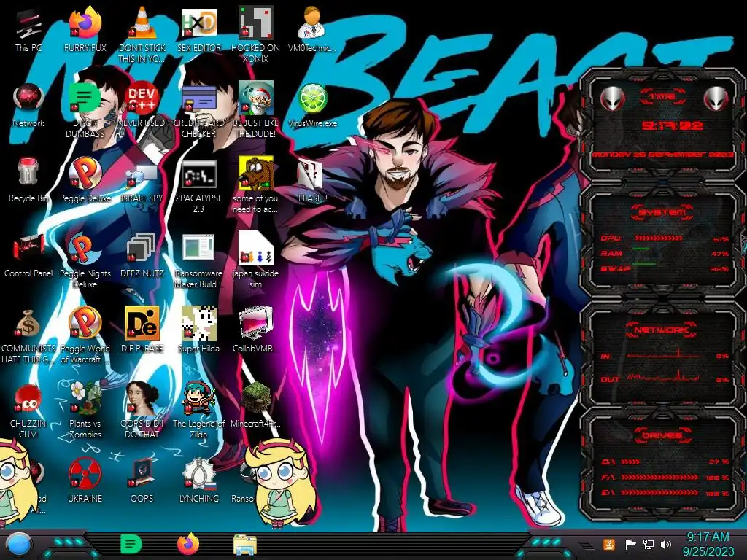The width and height of the screenshot is (747, 560).
Task: Click the C:\ drive entry in DRIVES widget
Action: tap(665, 462)
